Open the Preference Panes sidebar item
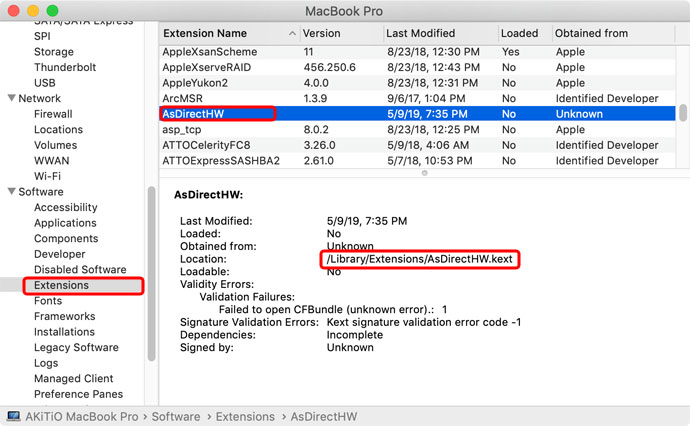 (x=78, y=394)
